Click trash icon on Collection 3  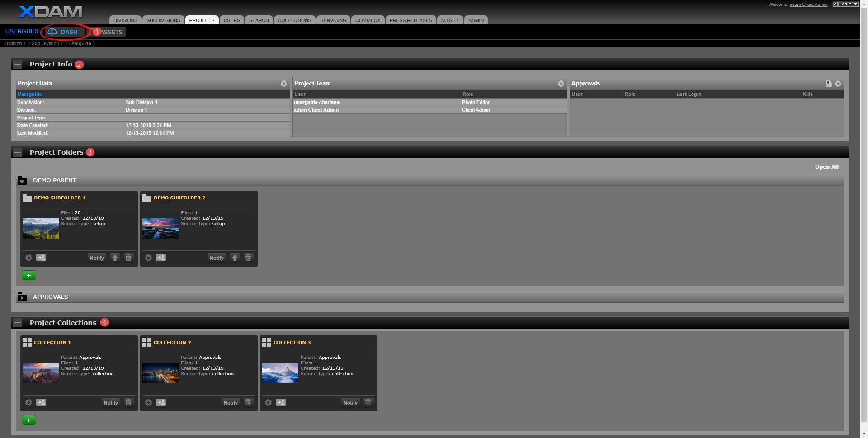point(368,402)
